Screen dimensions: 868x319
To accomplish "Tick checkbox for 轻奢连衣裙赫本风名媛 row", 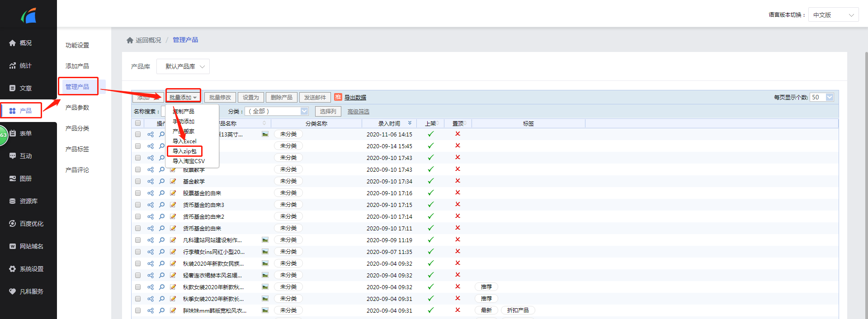I will coord(138,275).
